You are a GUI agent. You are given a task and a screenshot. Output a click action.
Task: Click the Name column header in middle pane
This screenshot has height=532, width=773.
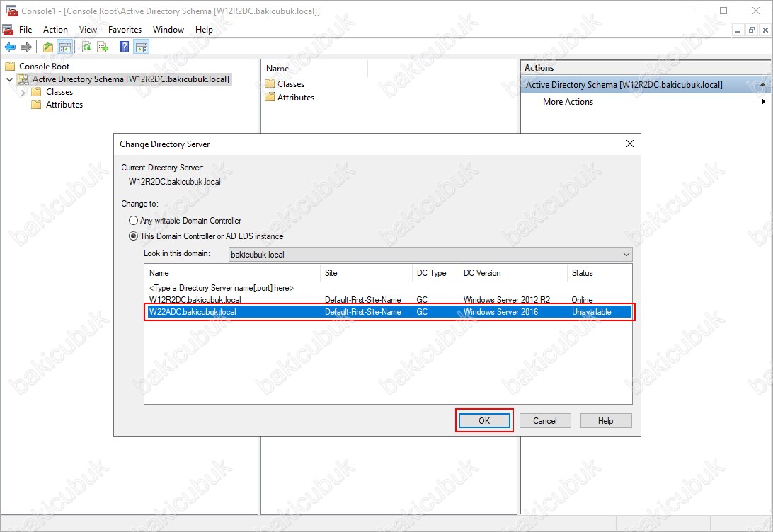click(314, 69)
